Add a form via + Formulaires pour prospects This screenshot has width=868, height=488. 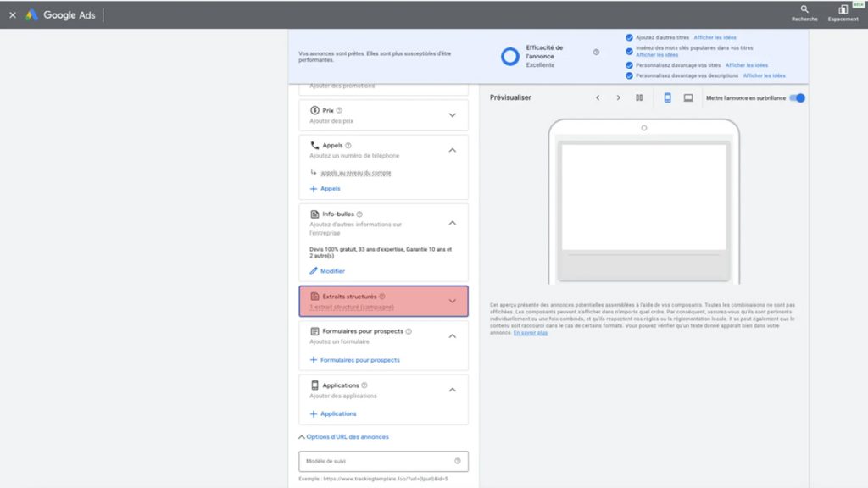(355, 360)
